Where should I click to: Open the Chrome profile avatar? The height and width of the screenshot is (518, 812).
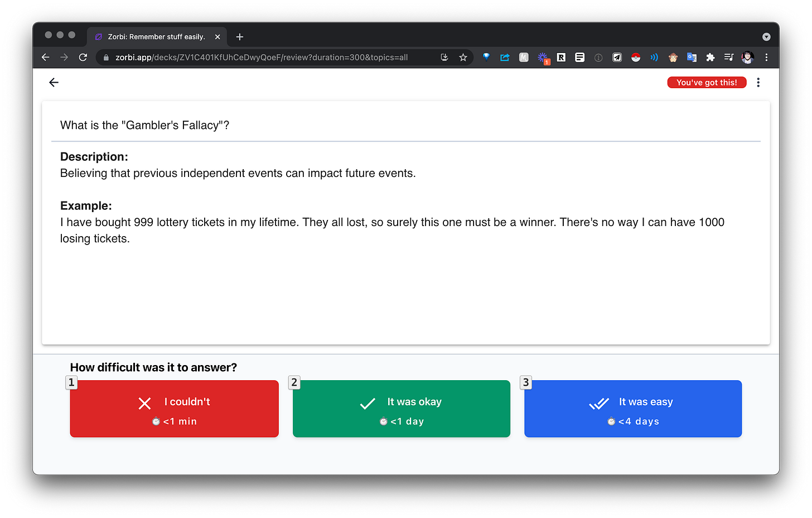(748, 57)
